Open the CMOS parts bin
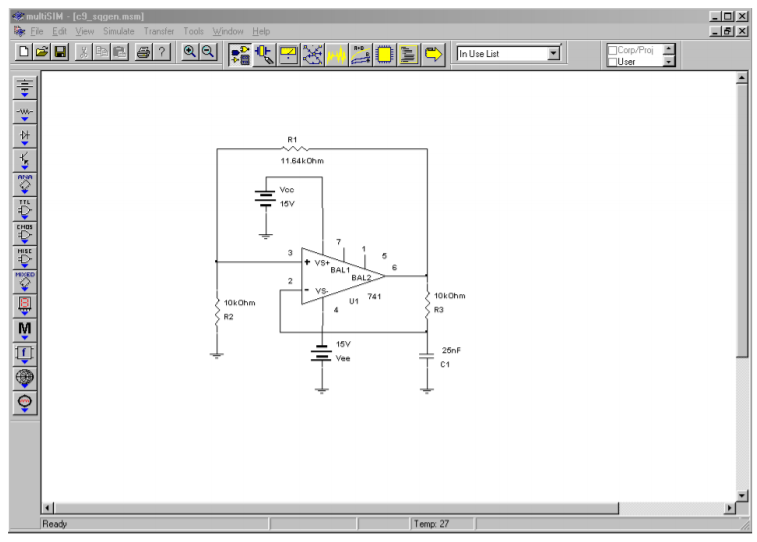The image size is (757, 542). pos(25,232)
